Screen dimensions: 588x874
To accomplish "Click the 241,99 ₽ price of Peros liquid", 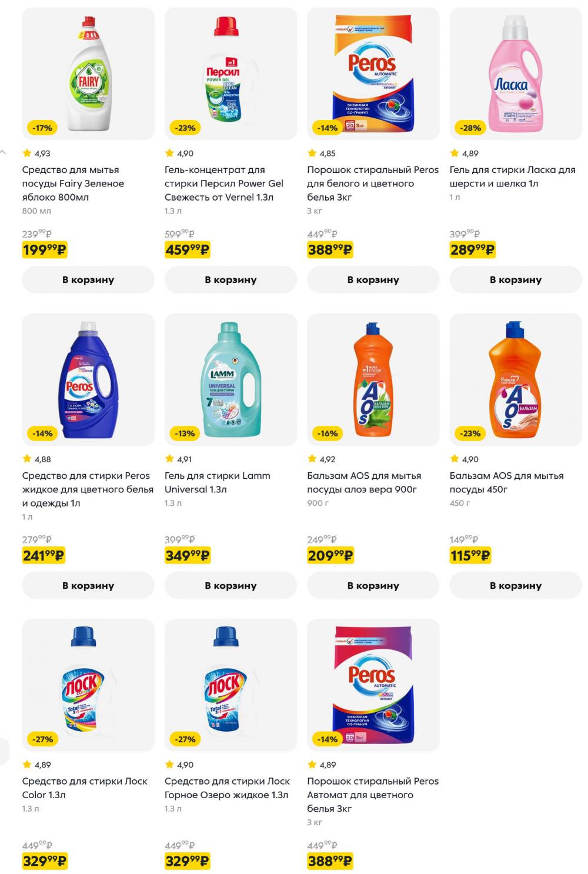I will pyautogui.click(x=44, y=556).
